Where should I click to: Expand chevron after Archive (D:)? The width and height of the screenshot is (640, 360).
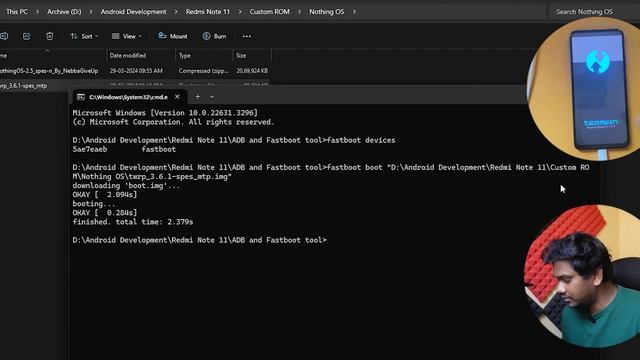click(91, 12)
